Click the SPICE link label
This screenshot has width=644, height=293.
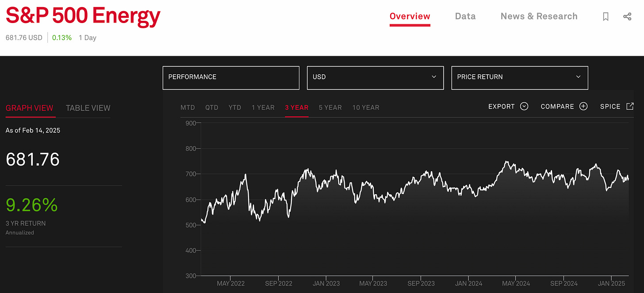point(610,107)
